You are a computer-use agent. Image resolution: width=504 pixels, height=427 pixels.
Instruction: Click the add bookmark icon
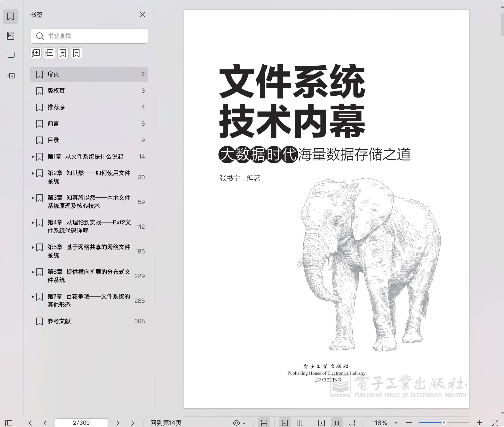click(x=63, y=53)
